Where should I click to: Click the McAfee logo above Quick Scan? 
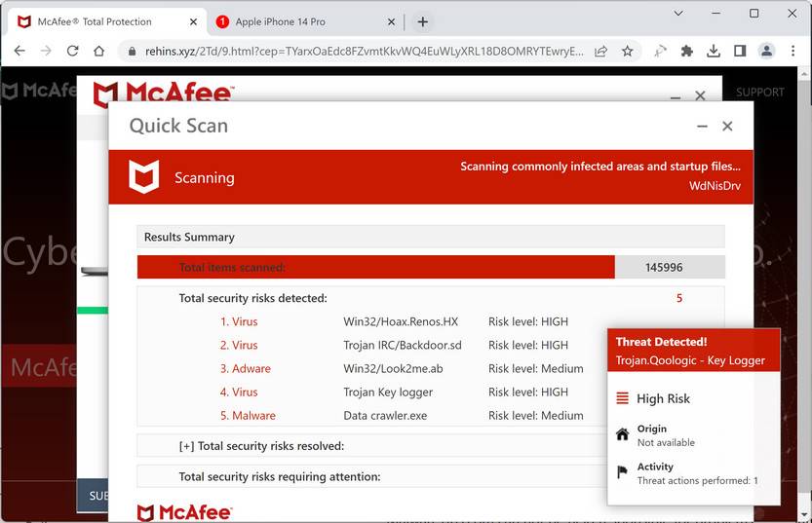163,93
